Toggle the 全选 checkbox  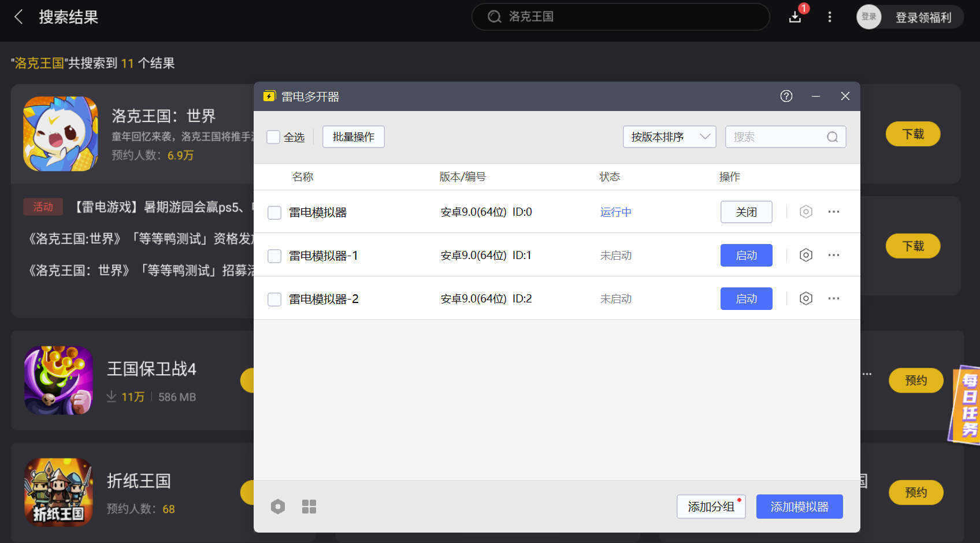click(273, 137)
